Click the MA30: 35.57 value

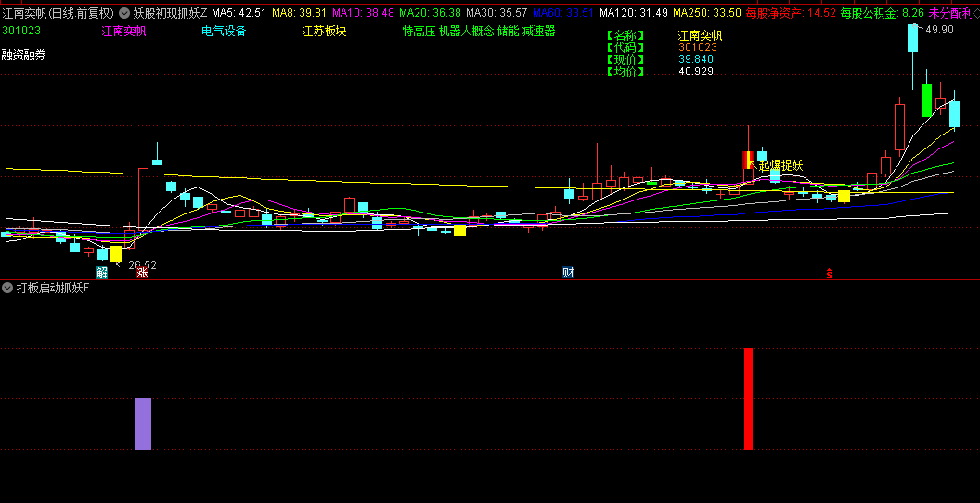point(496,12)
